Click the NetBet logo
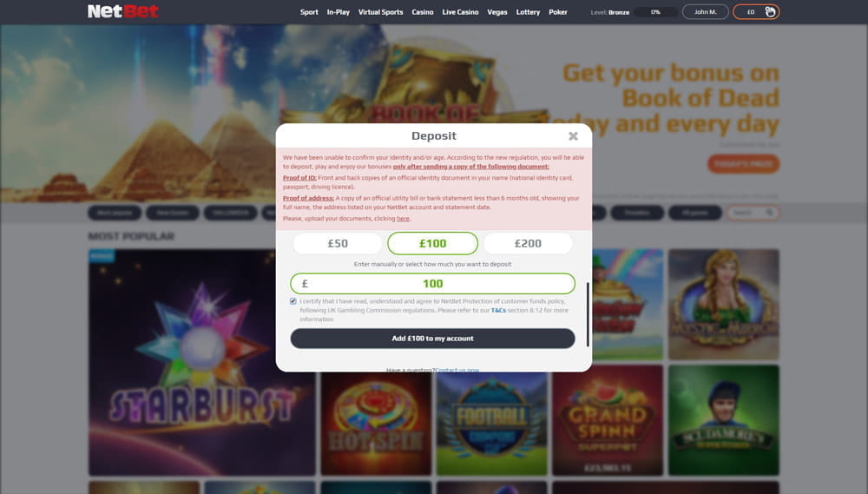868x494 pixels. [123, 11]
